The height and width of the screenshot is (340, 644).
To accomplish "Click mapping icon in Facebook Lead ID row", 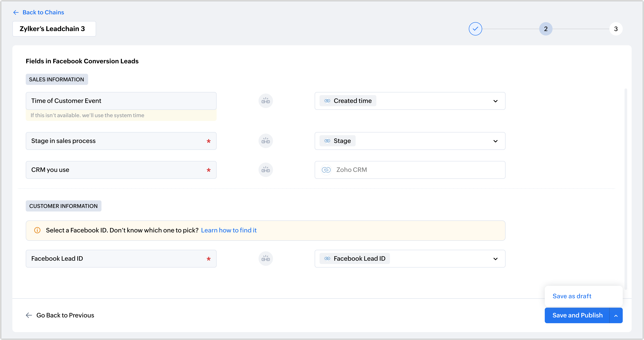I will (x=266, y=259).
